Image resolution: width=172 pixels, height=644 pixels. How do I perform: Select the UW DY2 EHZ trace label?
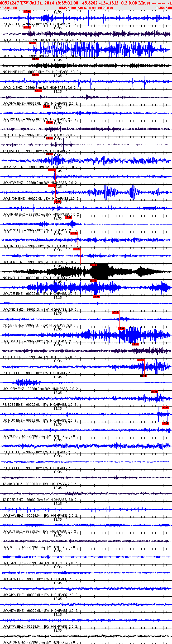tap(39, 88)
